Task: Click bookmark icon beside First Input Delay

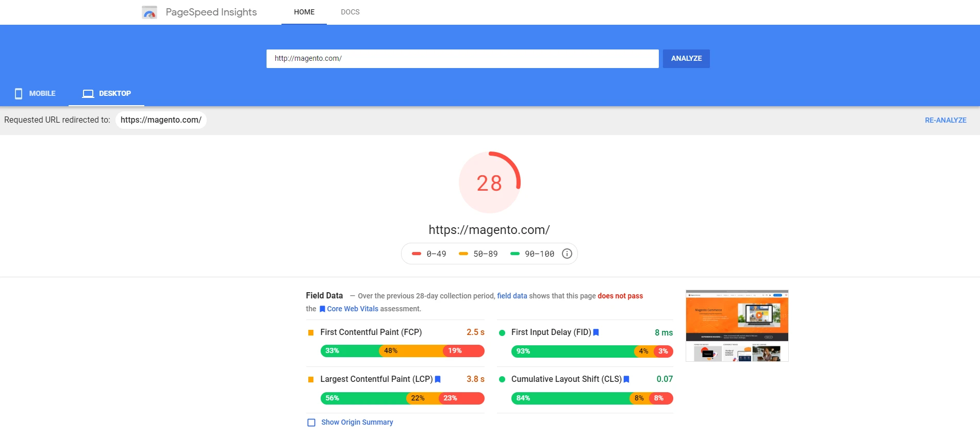Action: pyautogui.click(x=596, y=332)
